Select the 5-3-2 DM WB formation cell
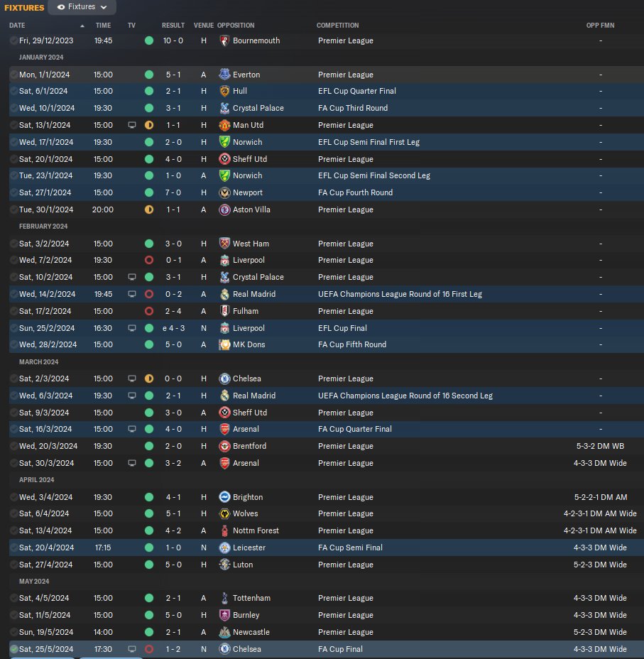 [600, 446]
